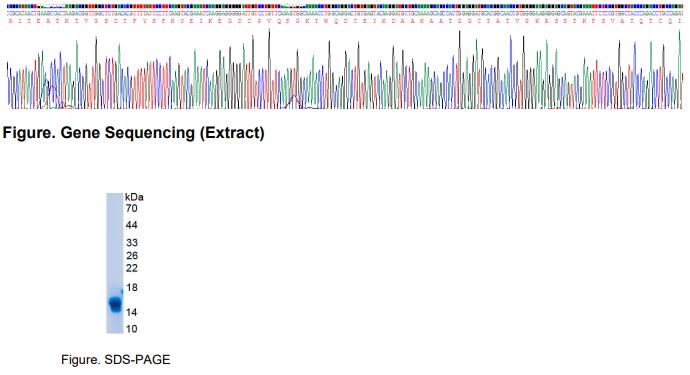Click the "Figure. Gene Sequencing (Extract)" caption
The image size is (690, 375).
pyautogui.click(x=133, y=132)
